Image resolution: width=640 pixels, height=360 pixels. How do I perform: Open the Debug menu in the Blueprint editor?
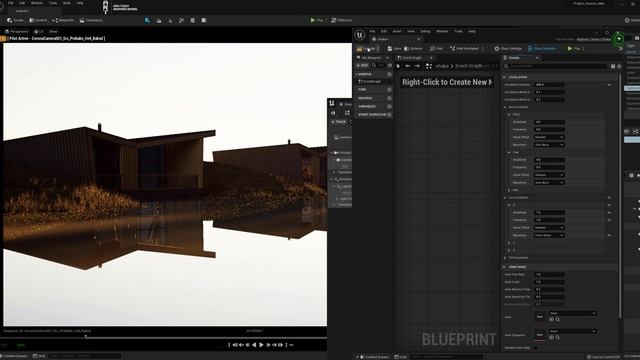(425, 31)
